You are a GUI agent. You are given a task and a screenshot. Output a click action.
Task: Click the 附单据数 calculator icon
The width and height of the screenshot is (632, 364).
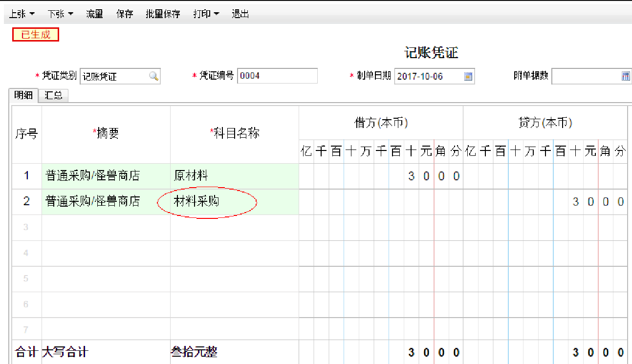click(626, 76)
